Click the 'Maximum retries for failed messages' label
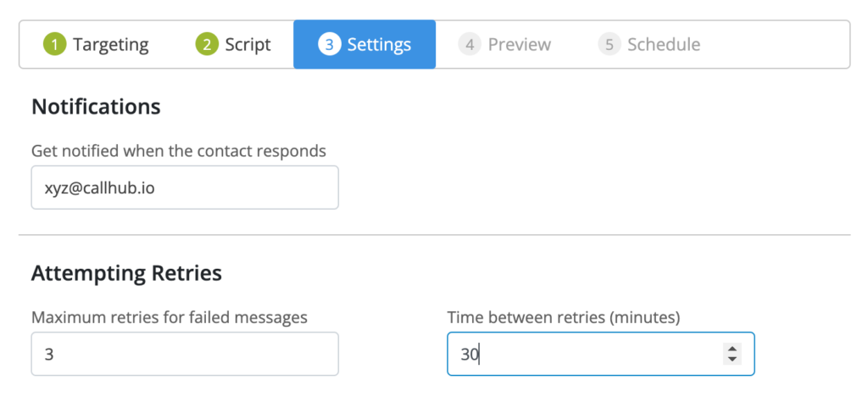The image size is (868, 397). click(170, 317)
